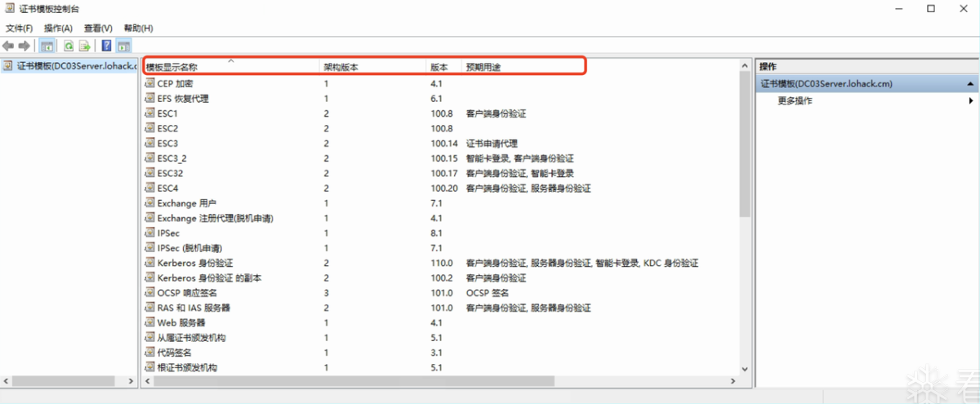Click the Forward arrow in the toolbar

coord(24,46)
